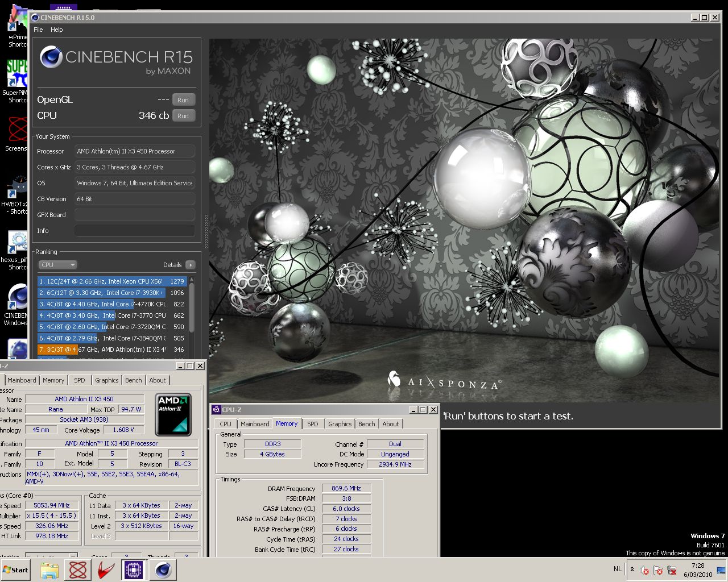Viewport: 728px width, 582px height.
Task: Click the Info input field
Action: pyautogui.click(x=135, y=231)
